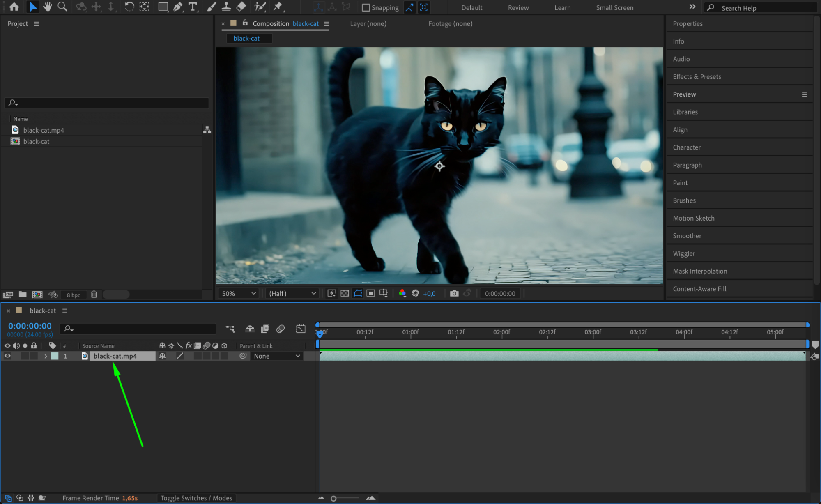The height and width of the screenshot is (504, 821).
Task: Select the Puppet Pin tool
Action: point(278,7)
